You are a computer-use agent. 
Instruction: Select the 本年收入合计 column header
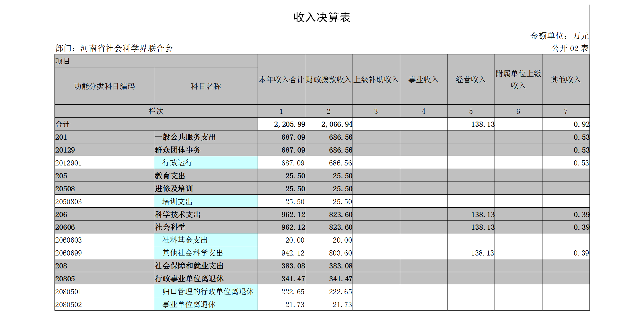(281, 79)
